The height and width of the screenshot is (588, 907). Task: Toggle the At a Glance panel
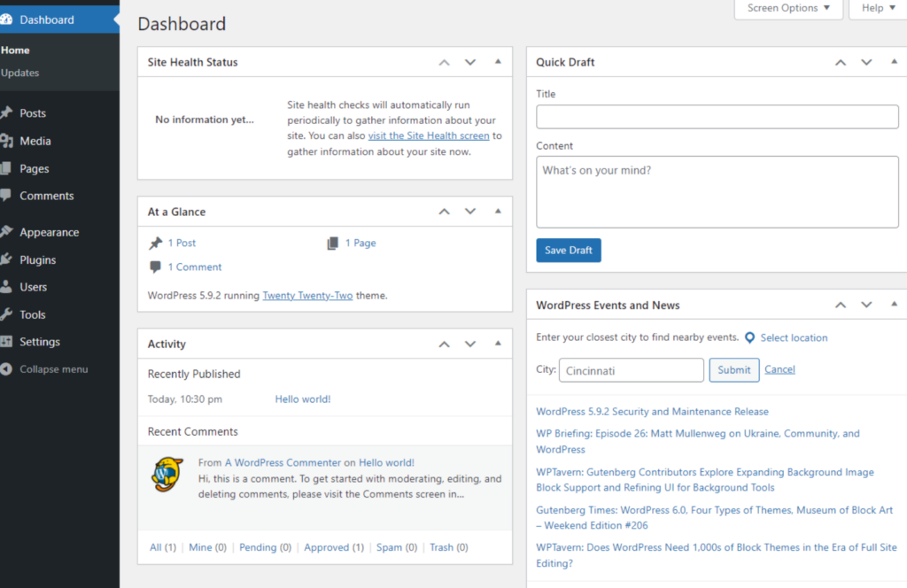pos(498,212)
